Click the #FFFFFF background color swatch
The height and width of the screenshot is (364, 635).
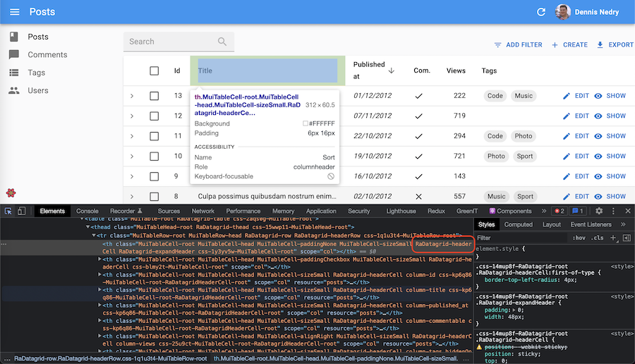(305, 123)
